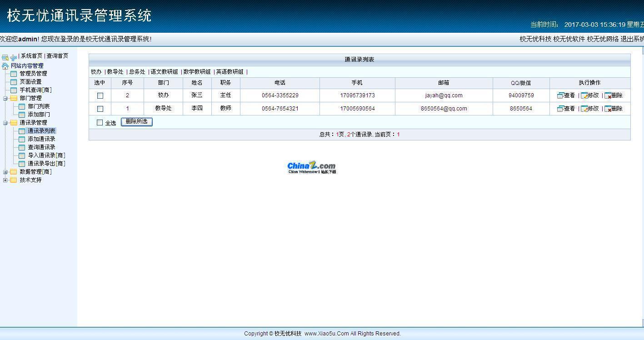Open 查询通讯录 in the sidebar tree

[x=41, y=147]
